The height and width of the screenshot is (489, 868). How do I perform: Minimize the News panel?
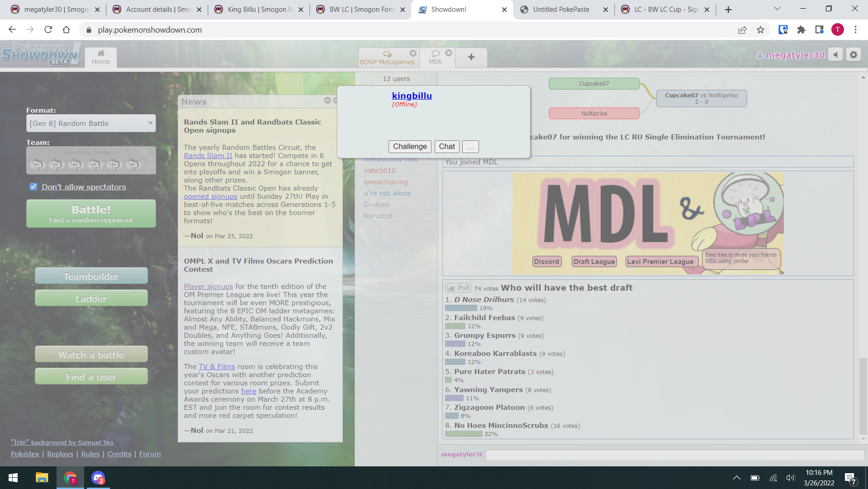click(x=327, y=101)
